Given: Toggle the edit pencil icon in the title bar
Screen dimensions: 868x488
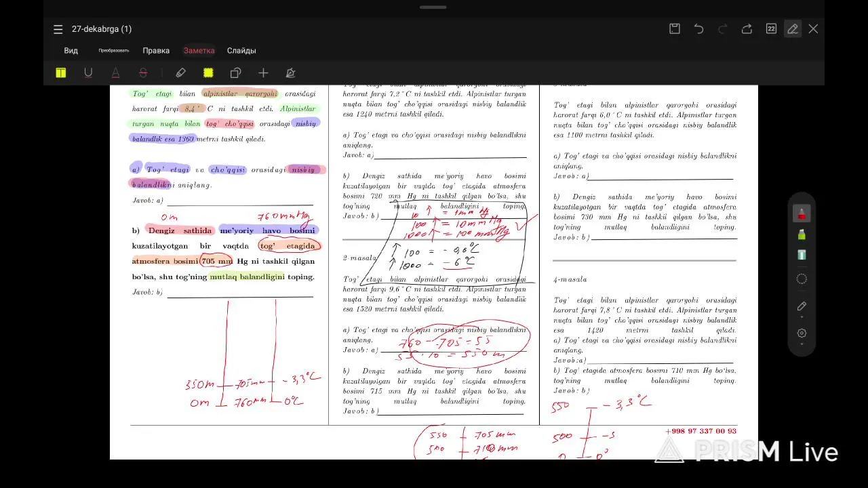Looking at the screenshot, I should pos(792,28).
